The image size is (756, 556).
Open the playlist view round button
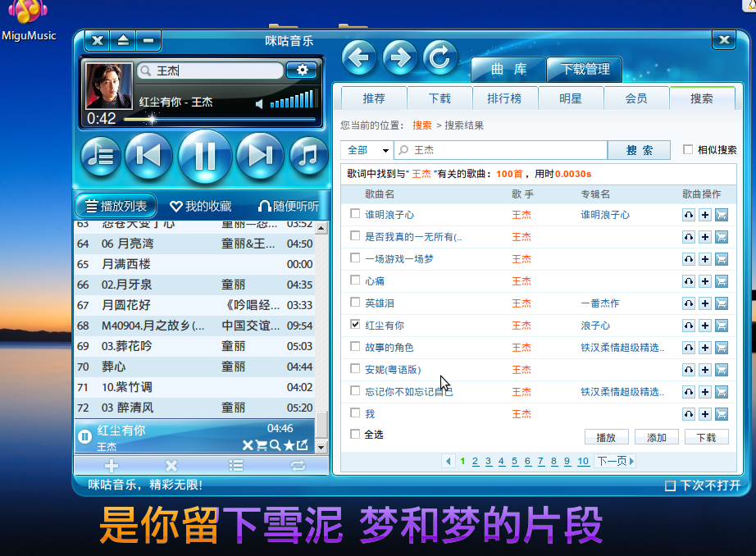pos(100,157)
